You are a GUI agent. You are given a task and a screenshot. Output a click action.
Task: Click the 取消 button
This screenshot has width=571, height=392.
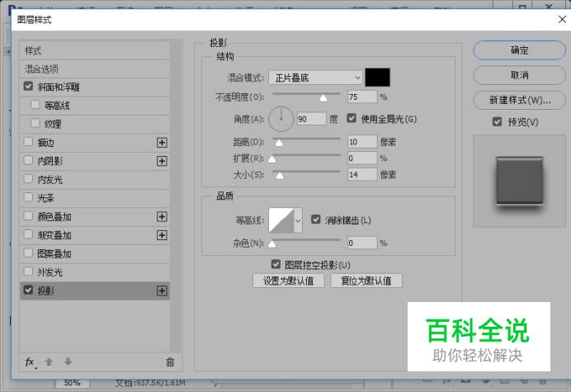[x=519, y=75]
